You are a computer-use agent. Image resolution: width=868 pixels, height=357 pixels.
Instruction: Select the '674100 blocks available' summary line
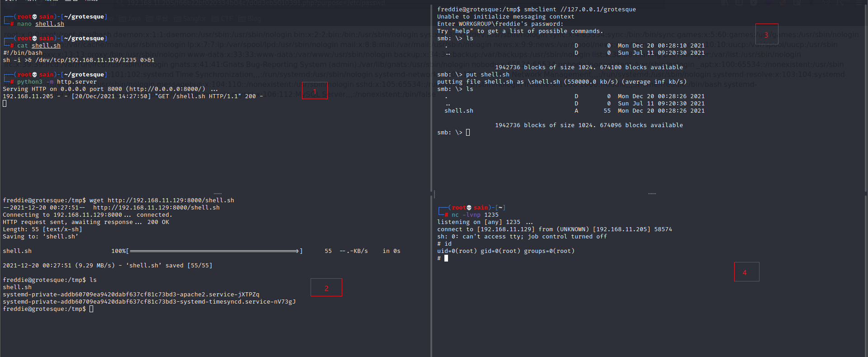589,67
